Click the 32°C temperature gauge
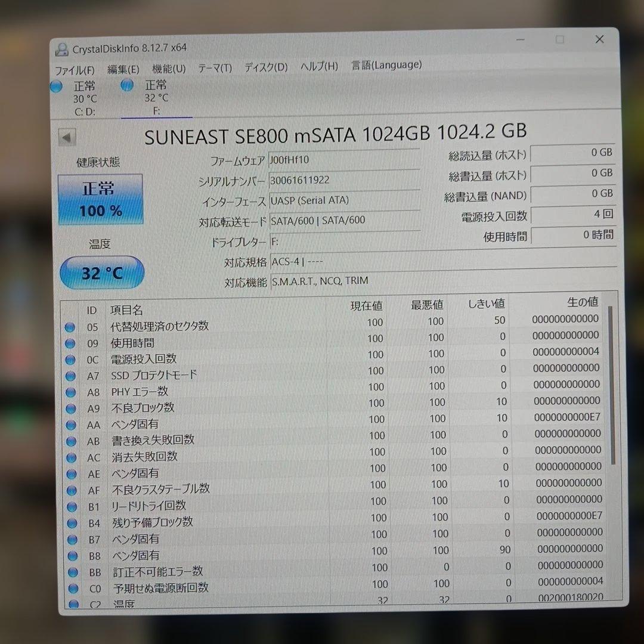644x644 pixels. 102,273
